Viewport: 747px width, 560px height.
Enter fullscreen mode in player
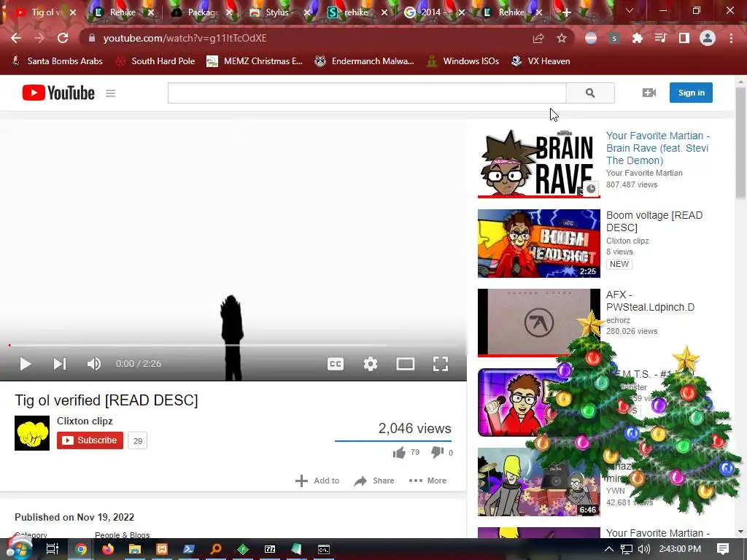(x=440, y=365)
